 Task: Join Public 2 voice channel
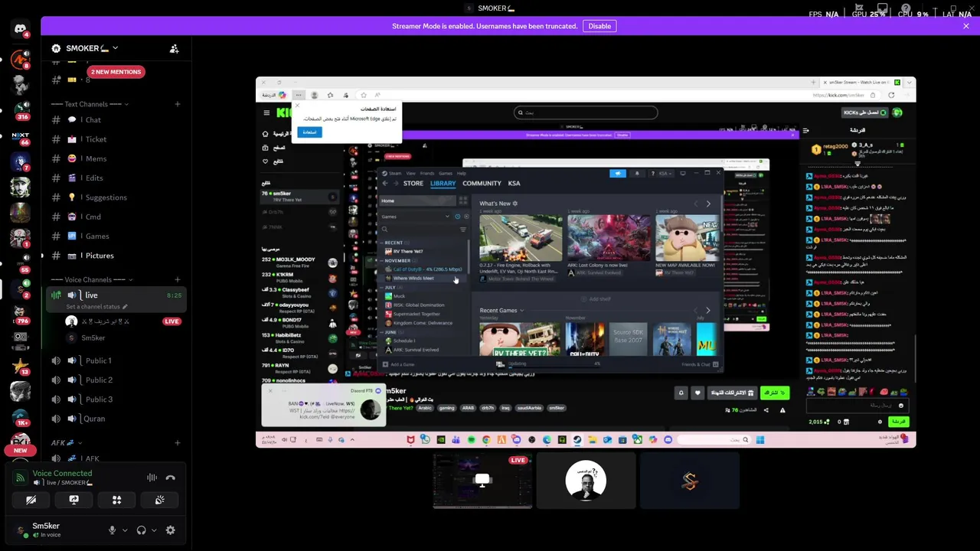click(x=117, y=380)
